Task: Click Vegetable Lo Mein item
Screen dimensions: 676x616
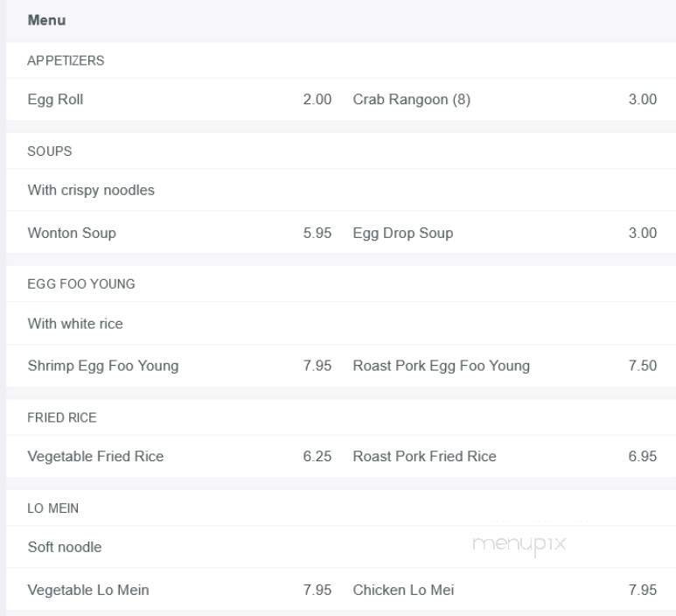Action: click(x=88, y=591)
